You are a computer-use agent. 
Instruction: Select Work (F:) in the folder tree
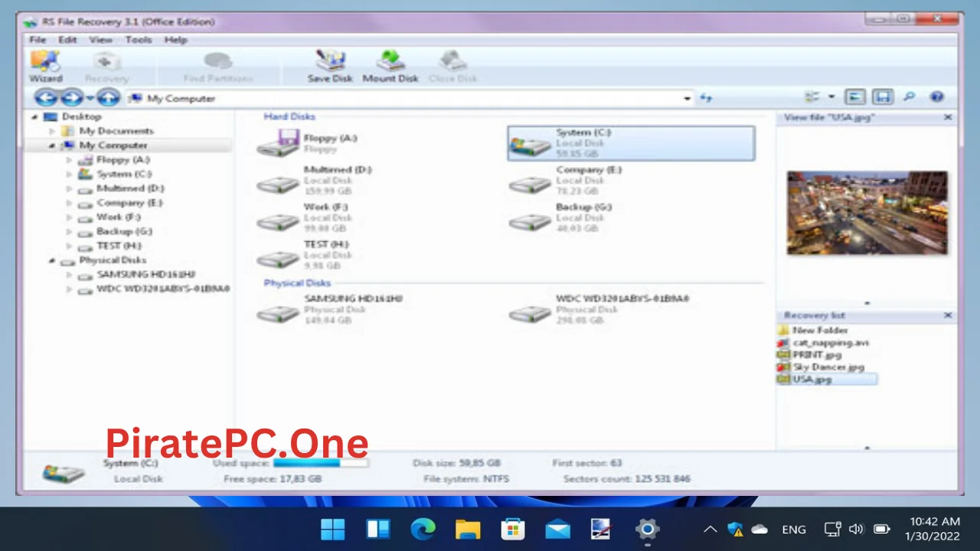[x=119, y=217]
